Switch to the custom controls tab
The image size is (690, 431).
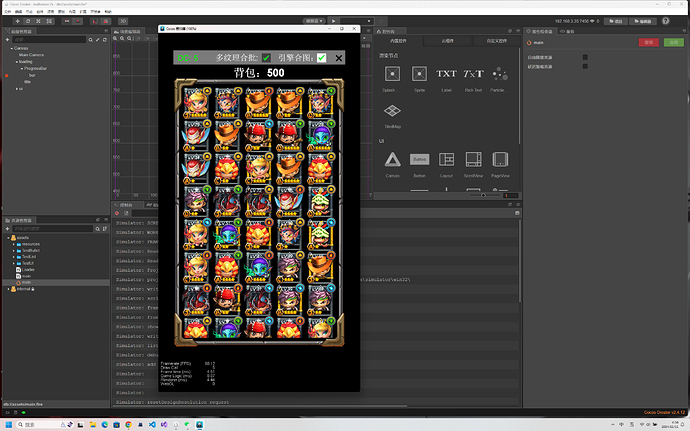496,41
